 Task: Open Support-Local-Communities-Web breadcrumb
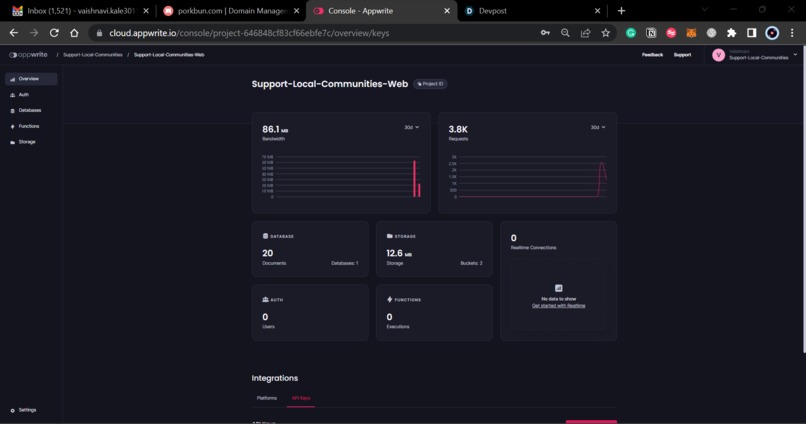point(169,54)
